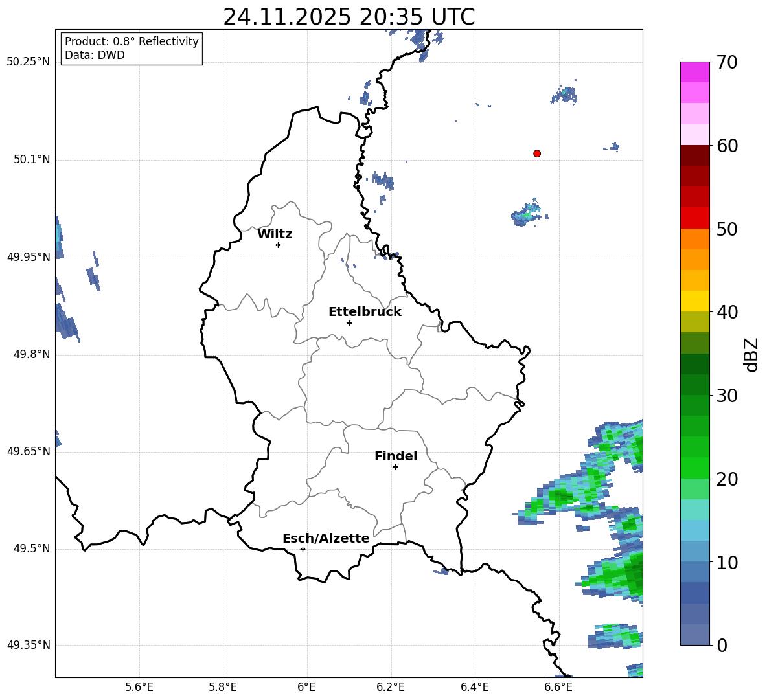Click the colorbar tick label 0

pyautogui.click(x=722, y=645)
